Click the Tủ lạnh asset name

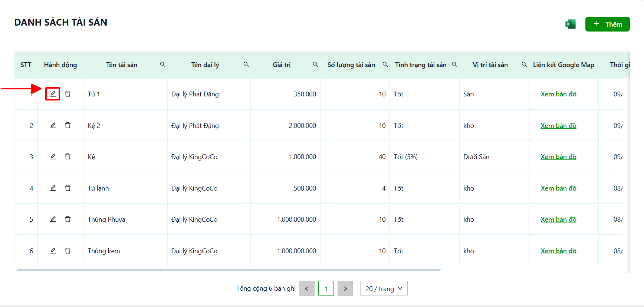point(98,188)
